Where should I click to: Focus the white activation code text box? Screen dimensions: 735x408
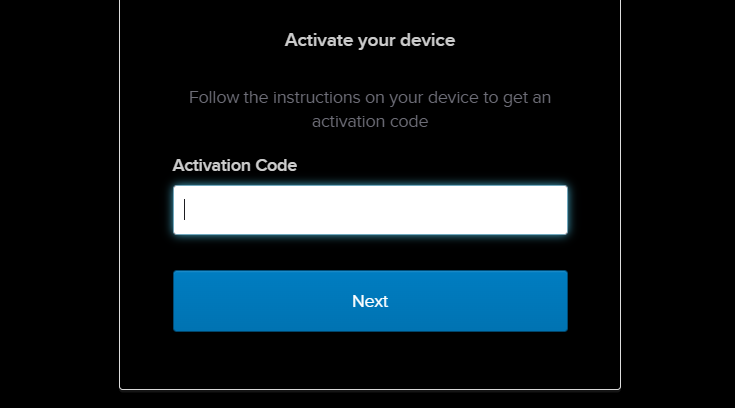point(370,210)
